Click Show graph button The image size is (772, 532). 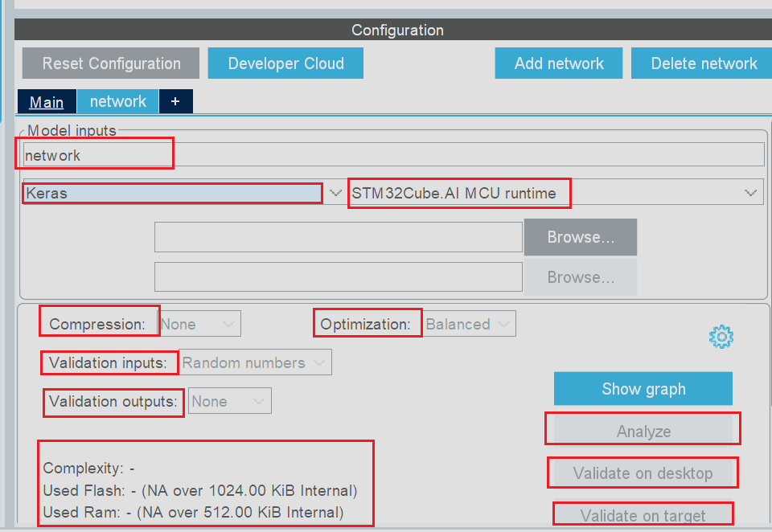point(643,389)
